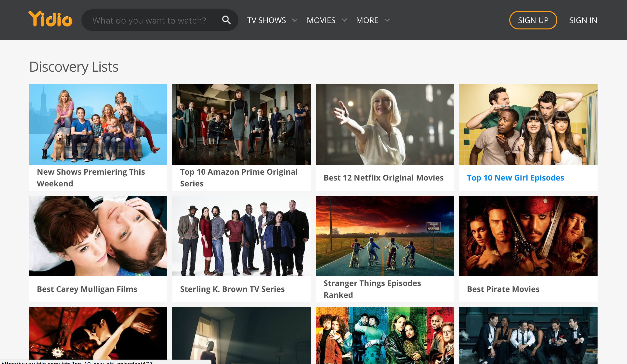Open Sterling K. Brown TV Series thumbnail
Viewport: 627px width, 364px height.
coord(241,236)
